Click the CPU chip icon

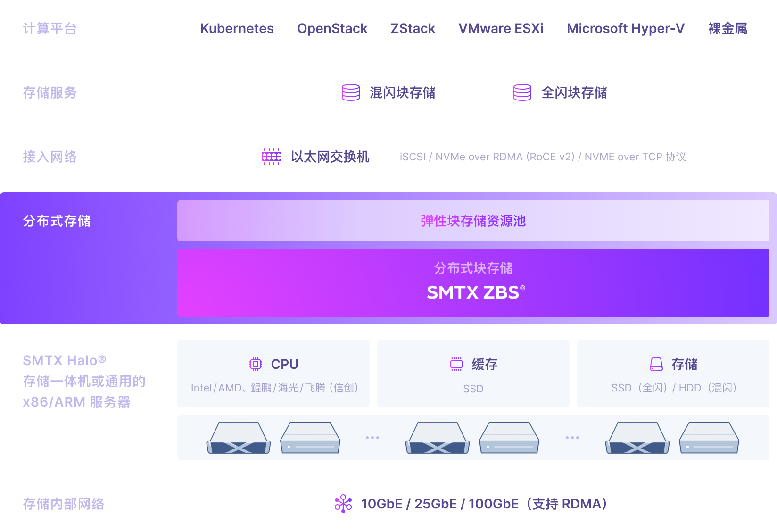coord(256,364)
